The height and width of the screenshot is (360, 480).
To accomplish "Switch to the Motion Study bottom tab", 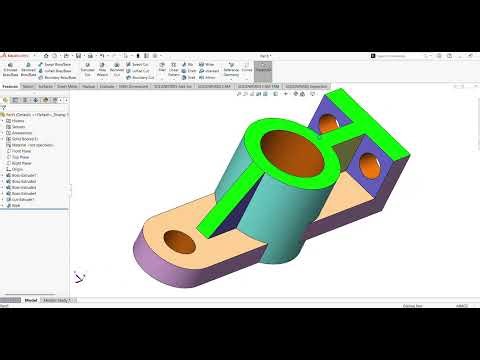I will 56,300.
